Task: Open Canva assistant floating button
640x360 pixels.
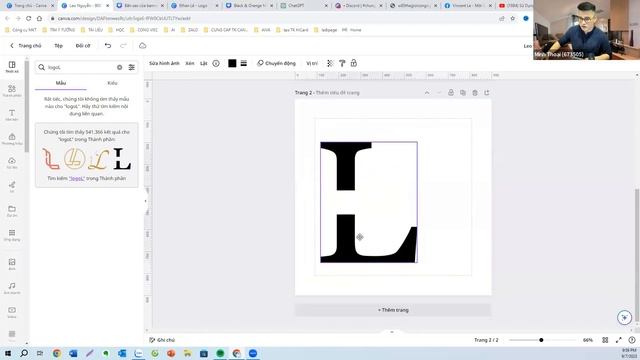Action: (624, 317)
